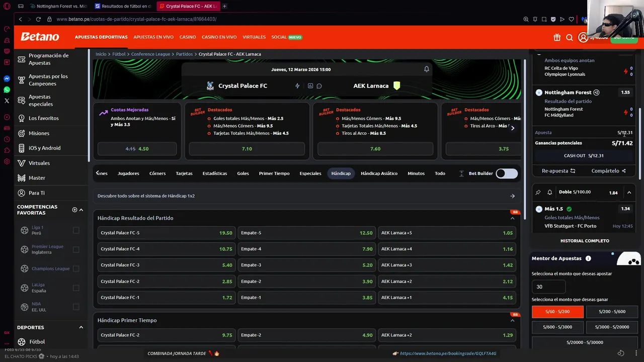Open the Casino menu item
The width and height of the screenshot is (644, 362).
pyautogui.click(x=188, y=37)
